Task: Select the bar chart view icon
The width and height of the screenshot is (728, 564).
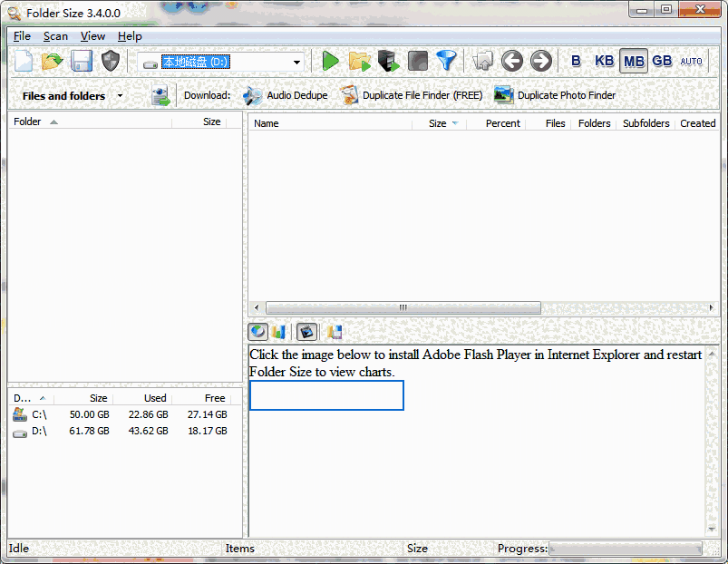Action: click(x=279, y=331)
